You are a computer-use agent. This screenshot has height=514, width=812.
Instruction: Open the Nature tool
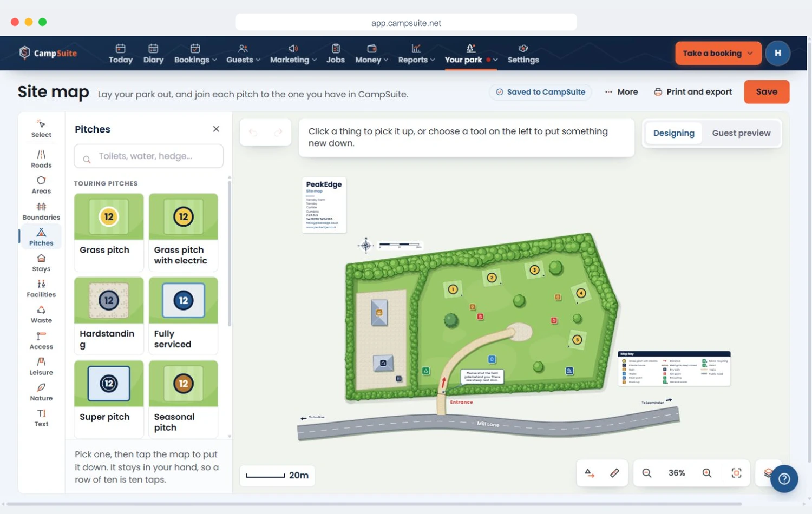coord(41,392)
